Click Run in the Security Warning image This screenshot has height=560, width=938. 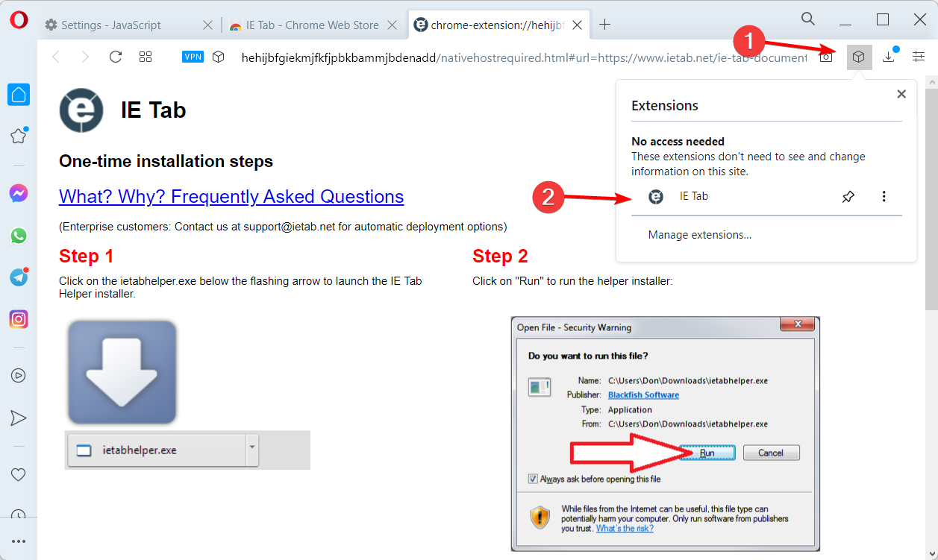tap(707, 453)
